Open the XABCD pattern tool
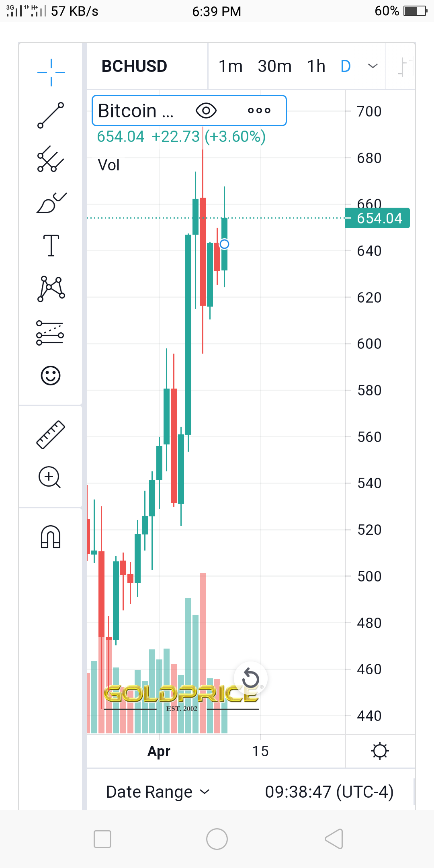The width and height of the screenshot is (434, 868). pos(51,289)
